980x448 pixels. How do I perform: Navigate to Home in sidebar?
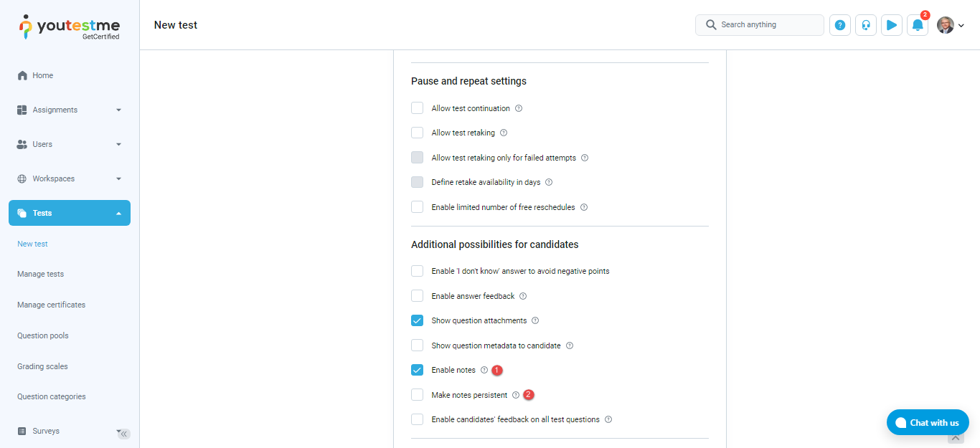pyautogui.click(x=43, y=75)
